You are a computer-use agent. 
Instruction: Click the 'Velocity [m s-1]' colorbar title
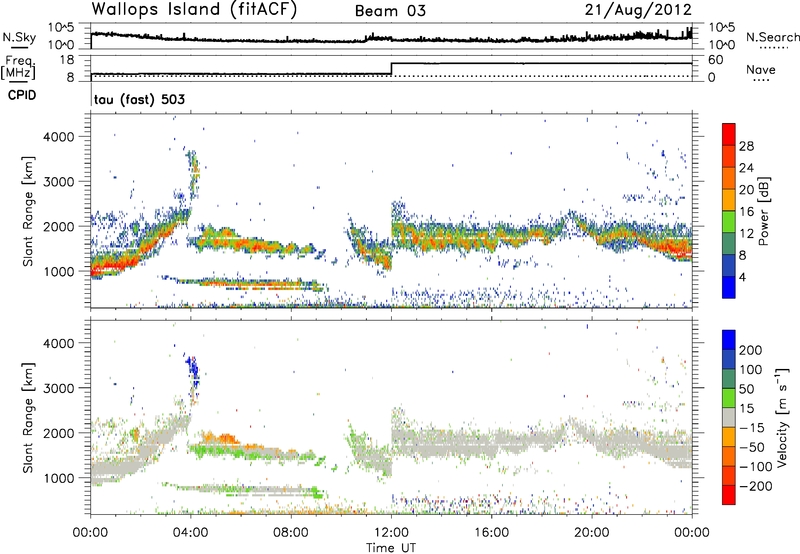(782, 417)
